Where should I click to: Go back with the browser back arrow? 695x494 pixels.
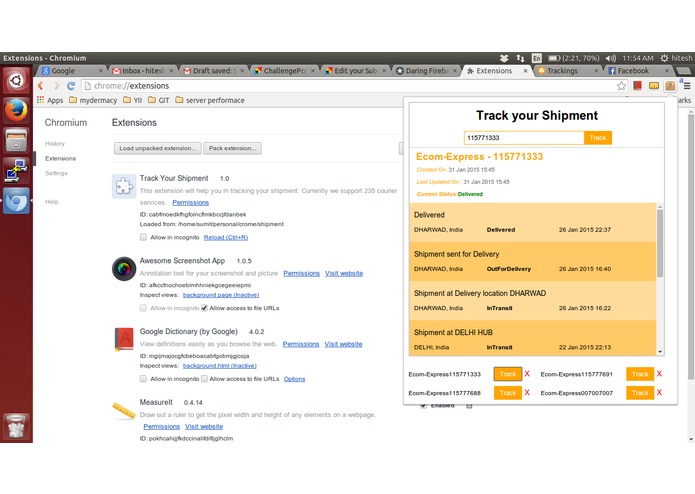click(x=41, y=86)
